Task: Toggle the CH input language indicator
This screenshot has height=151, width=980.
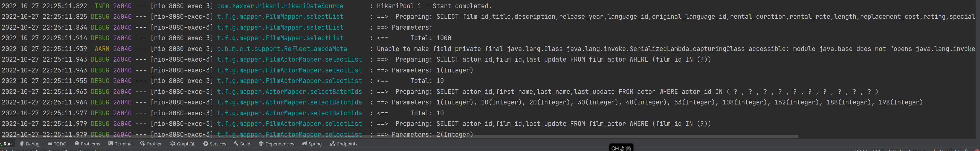Action: (615, 148)
